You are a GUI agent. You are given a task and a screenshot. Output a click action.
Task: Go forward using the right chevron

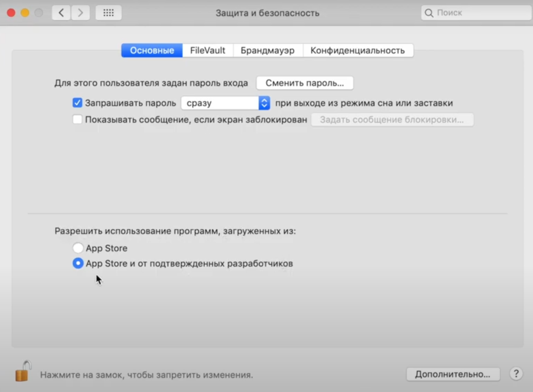[80, 13]
